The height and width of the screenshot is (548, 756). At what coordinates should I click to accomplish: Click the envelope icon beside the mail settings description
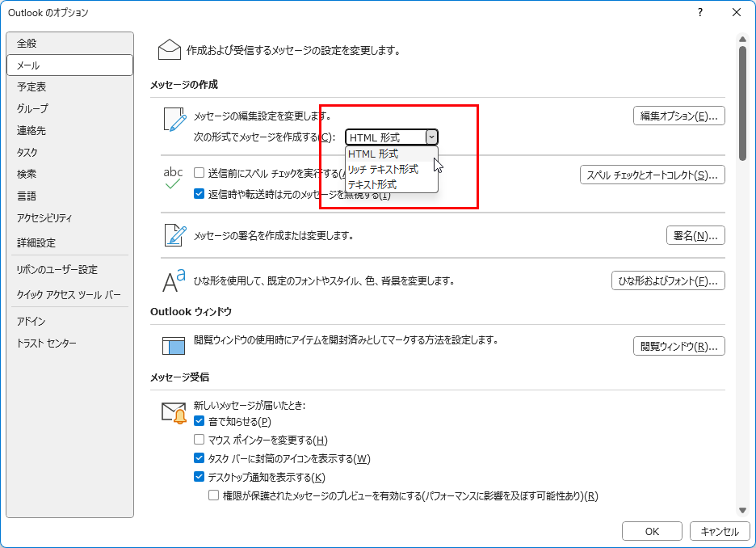(x=170, y=49)
